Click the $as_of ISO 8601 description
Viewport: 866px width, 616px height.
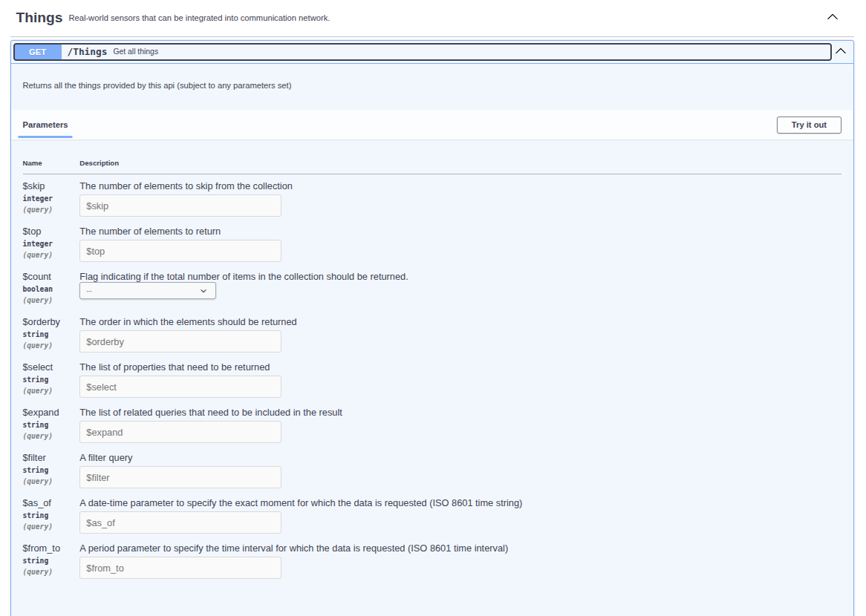click(301, 503)
